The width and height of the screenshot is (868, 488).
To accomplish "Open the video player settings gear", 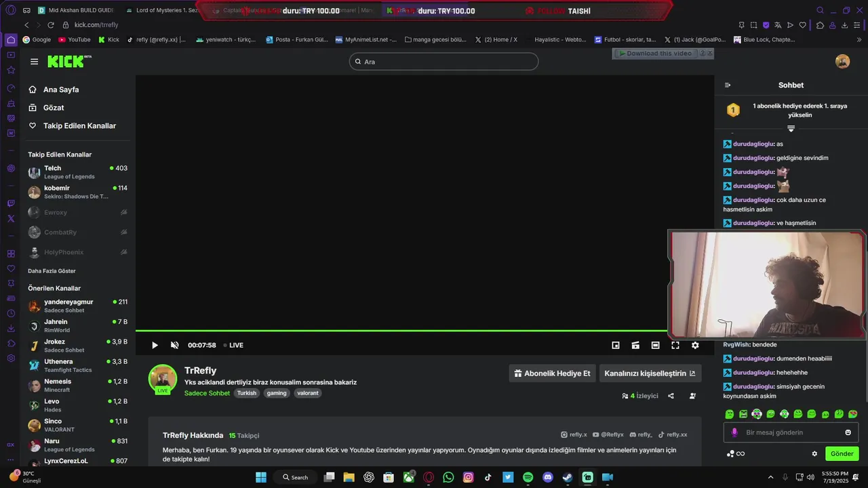I will click(x=695, y=345).
